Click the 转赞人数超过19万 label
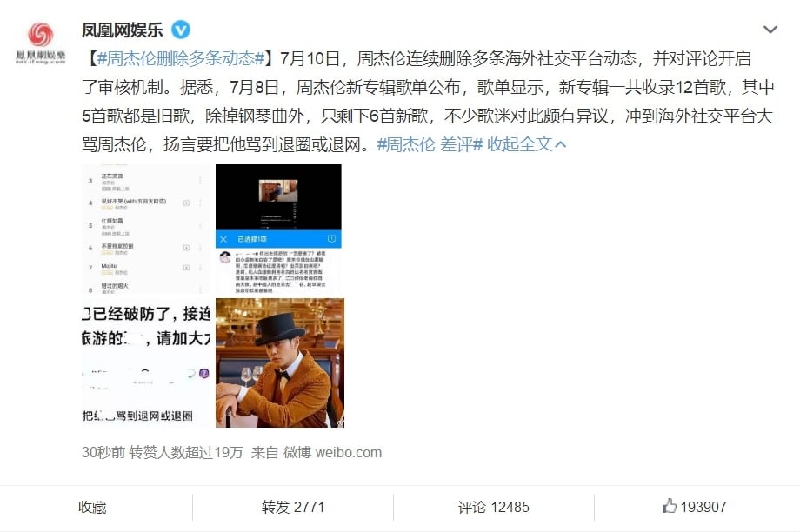Screen dimensions: 800x532 point(186,452)
